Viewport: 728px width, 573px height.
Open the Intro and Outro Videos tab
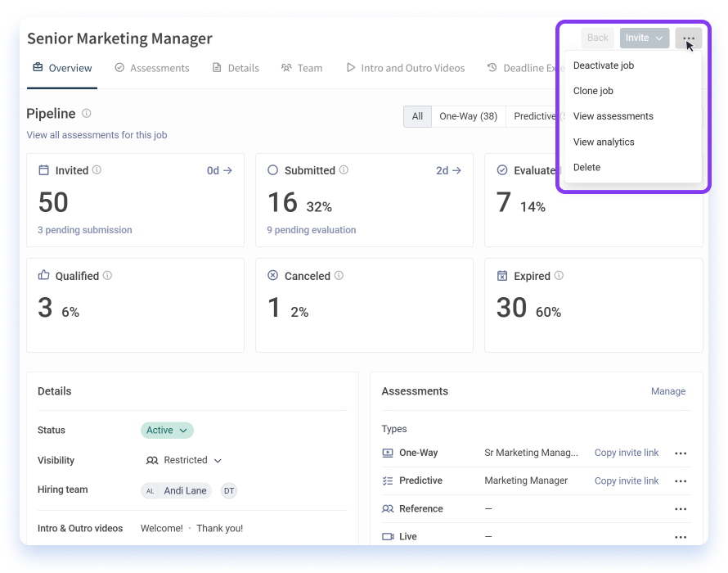(406, 68)
